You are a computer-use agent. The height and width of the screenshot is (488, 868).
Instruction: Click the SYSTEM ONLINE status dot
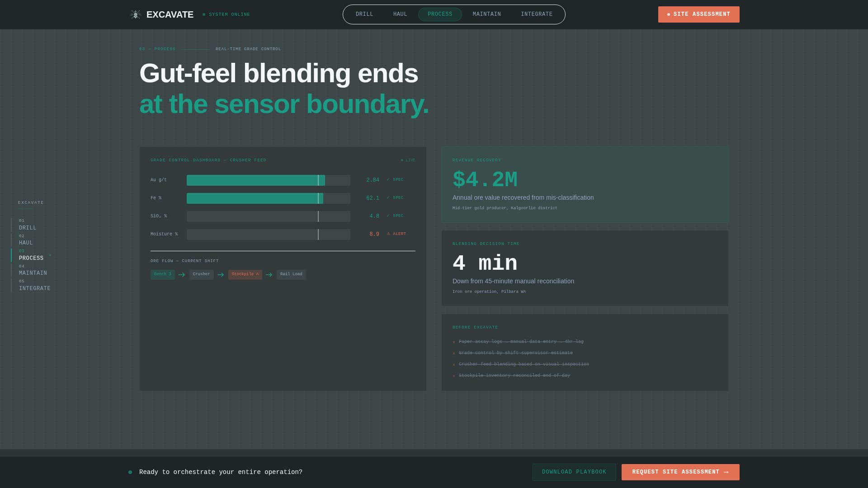coord(204,14)
